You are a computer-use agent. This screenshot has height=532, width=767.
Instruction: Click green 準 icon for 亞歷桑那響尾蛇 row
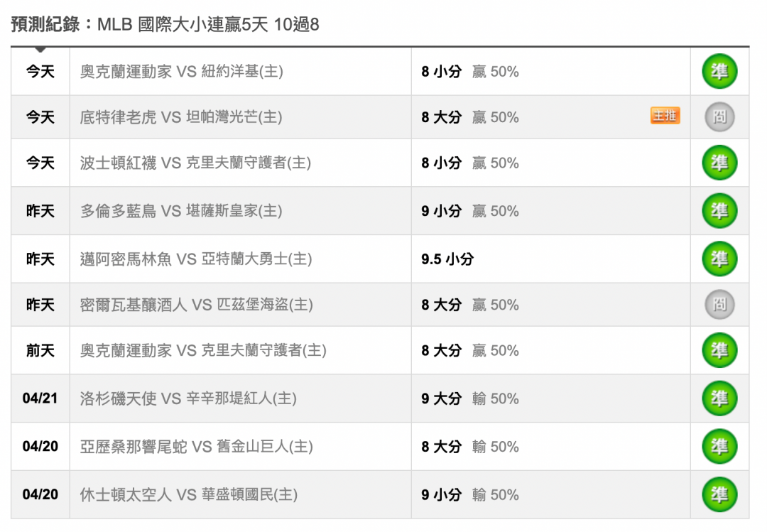coord(719,446)
